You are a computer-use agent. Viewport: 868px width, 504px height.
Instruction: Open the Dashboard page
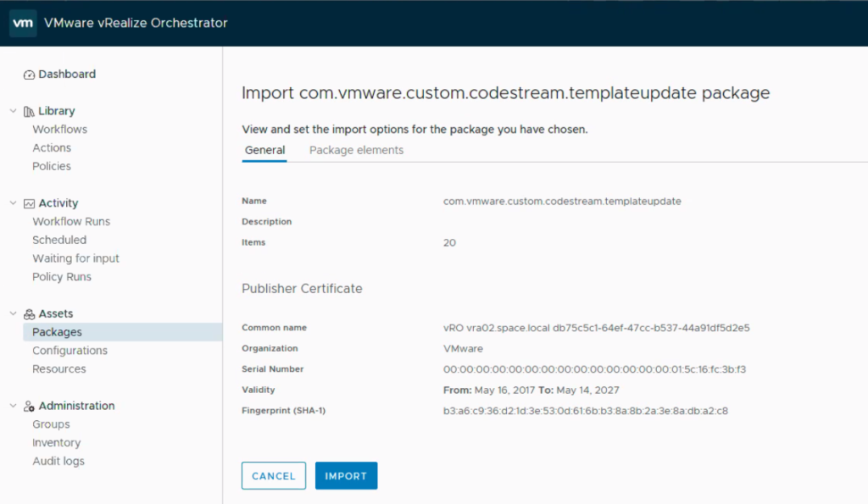click(x=67, y=75)
